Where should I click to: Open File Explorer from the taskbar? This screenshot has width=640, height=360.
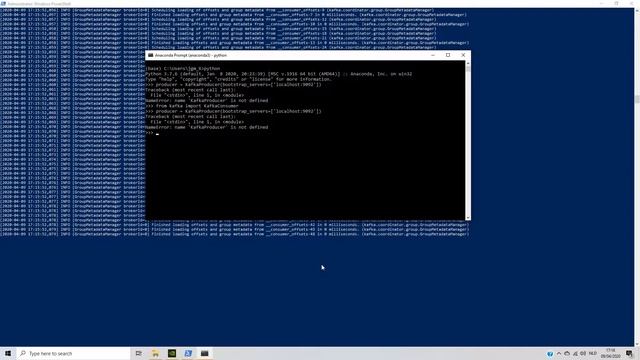click(156, 353)
